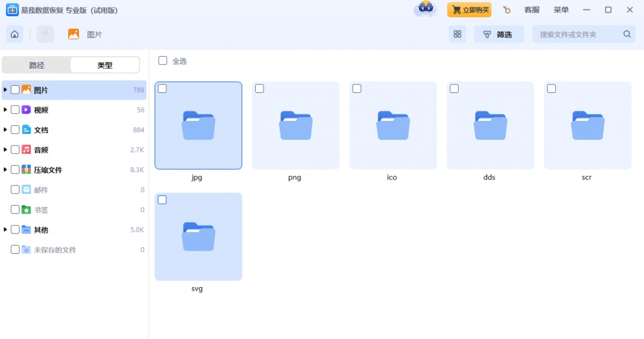Image resolution: width=644 pixels, height=339 pixels.
Task: Check the 视频 category checkbox
Action: (15, 110)
